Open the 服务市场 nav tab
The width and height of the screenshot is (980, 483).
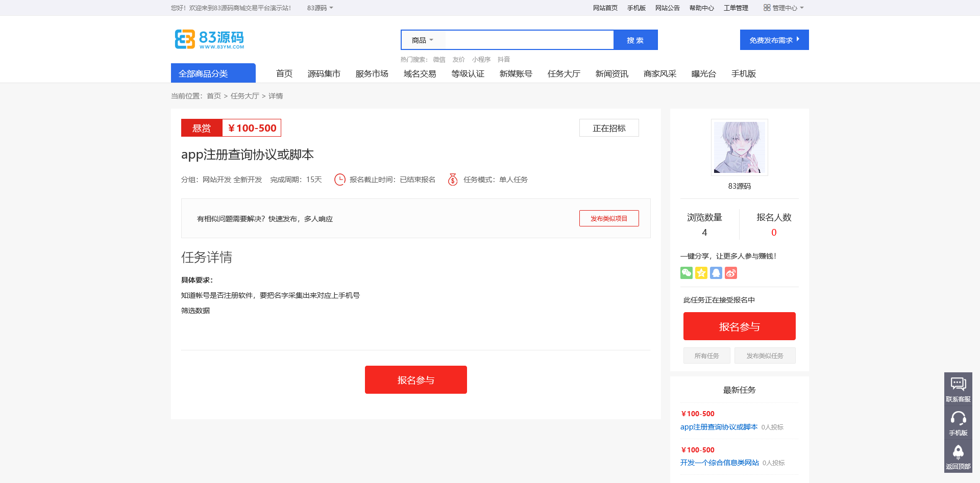pyautogui.click(x=372, y=73)
